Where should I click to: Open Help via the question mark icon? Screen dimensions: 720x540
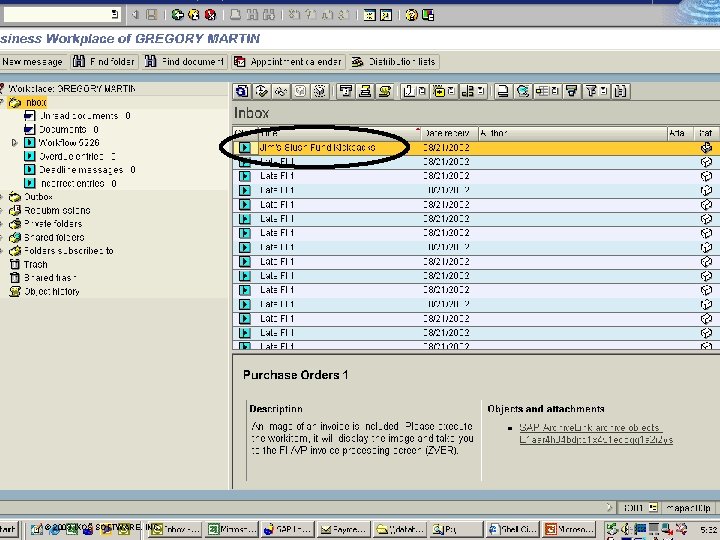(411, 15)
